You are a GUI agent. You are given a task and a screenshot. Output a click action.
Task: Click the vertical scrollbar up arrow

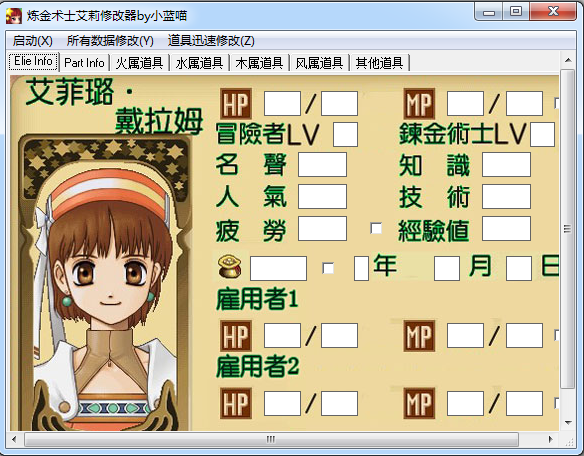coord(568,60)
